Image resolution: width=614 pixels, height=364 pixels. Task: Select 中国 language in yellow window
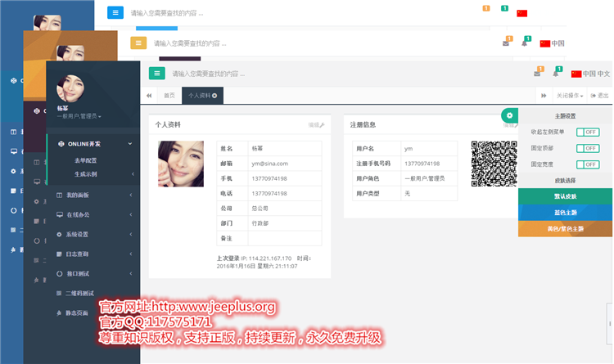[x=552, y=43]
